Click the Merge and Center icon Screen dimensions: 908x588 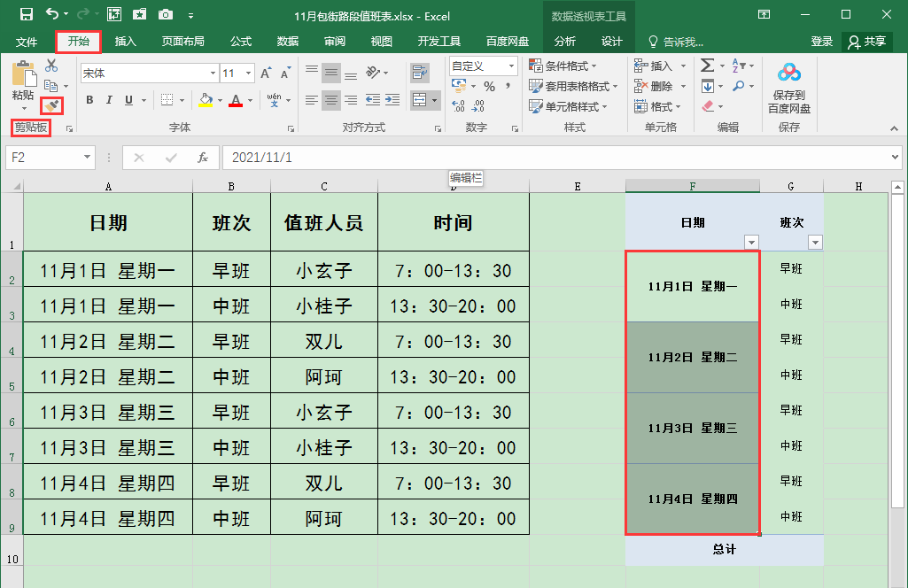coord(419,100)
